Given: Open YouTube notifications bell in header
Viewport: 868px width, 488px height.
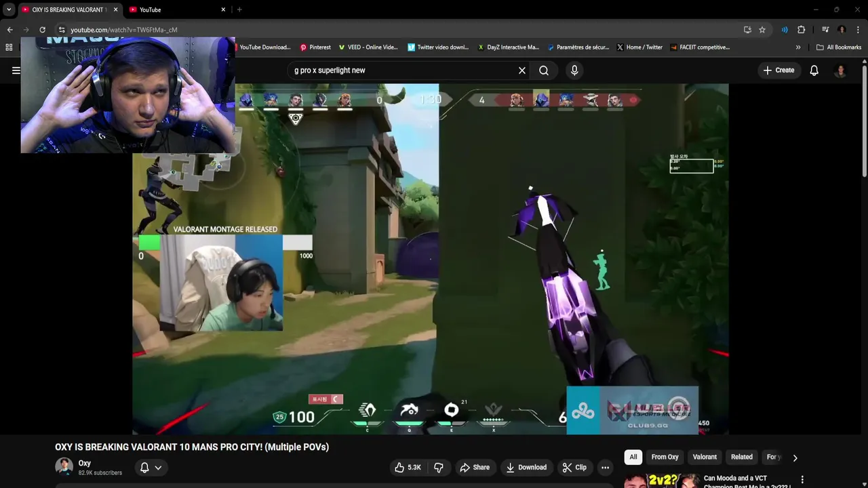Looking at the screenshot, I should [814, 70].
